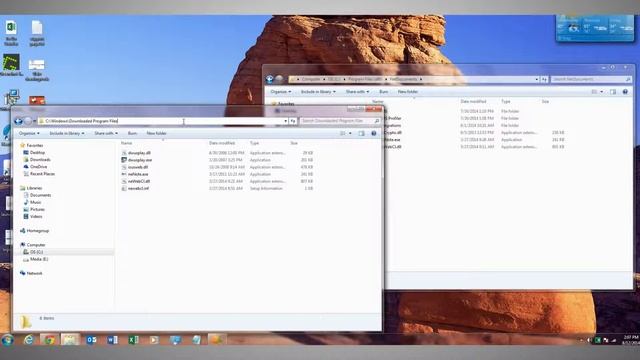
Task: Select ndWebCl.dll file
Action: (139, 181)
